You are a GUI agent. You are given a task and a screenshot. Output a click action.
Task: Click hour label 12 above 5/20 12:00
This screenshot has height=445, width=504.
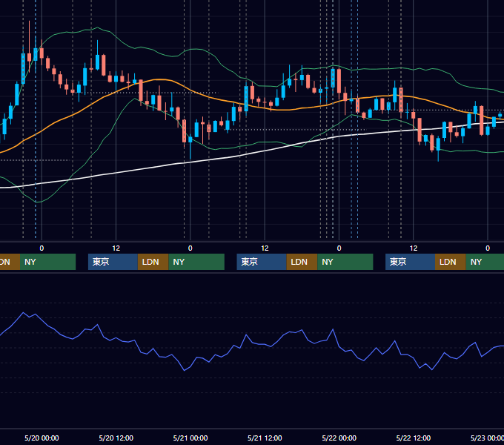pyautogui.click(x=116, y=248)
